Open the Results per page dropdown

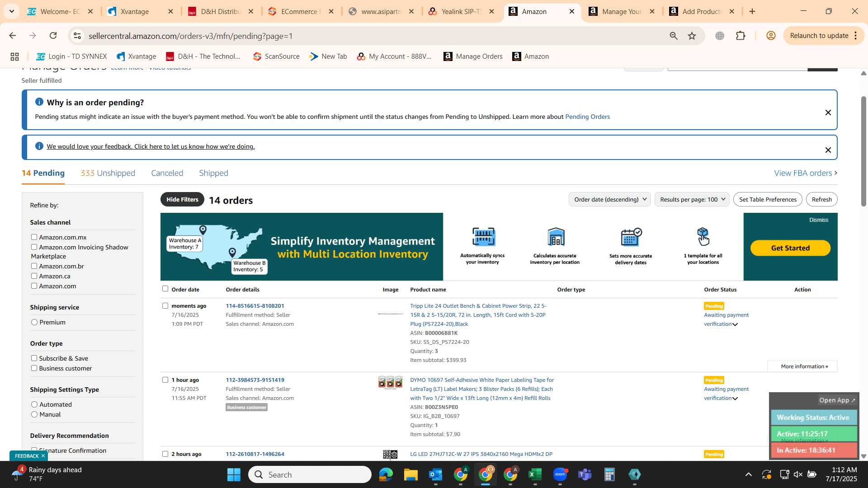click(692, 199)
